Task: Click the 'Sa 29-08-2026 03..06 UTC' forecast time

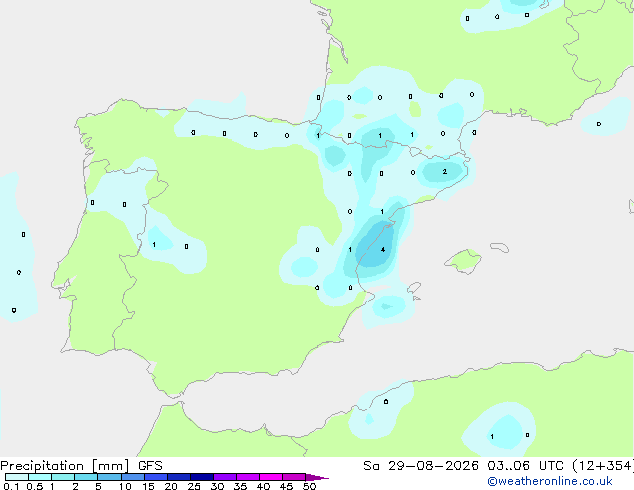Action: pyautogui.click(x=463, y=466)
